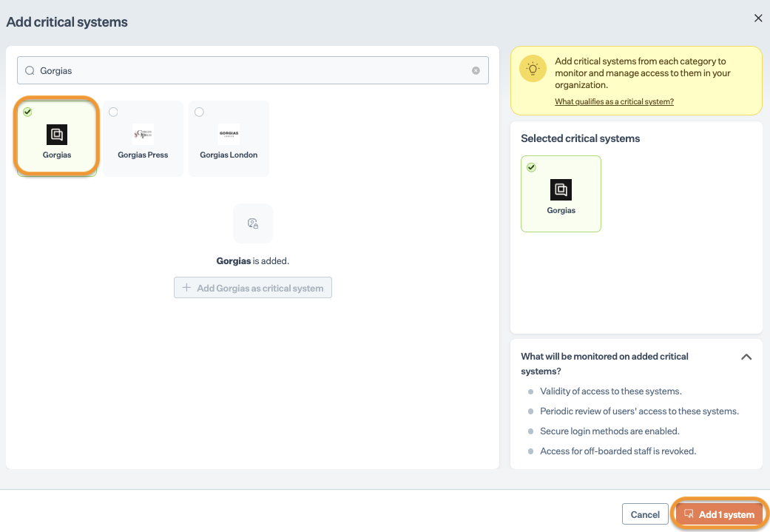Click the Gorgias London logo
This screenshot has width=770, height=532.
click(x=229, y=134)
